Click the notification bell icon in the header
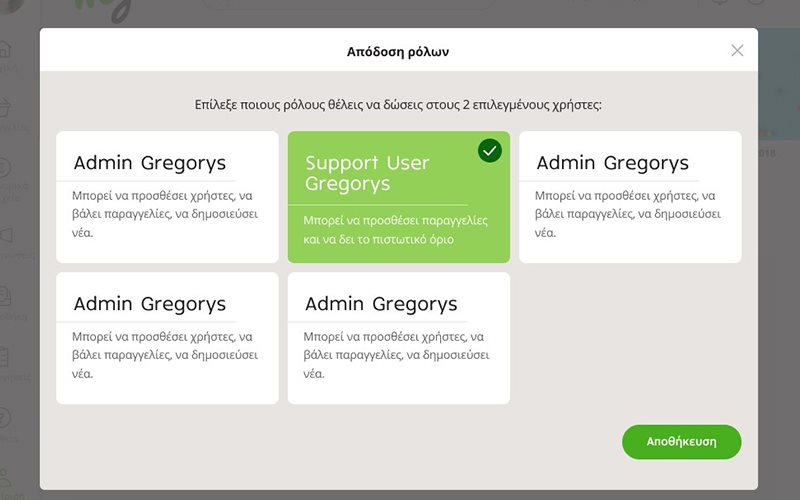Image resolution: width=800 pixels, height=500 pixels. click(x=718, y=5)
